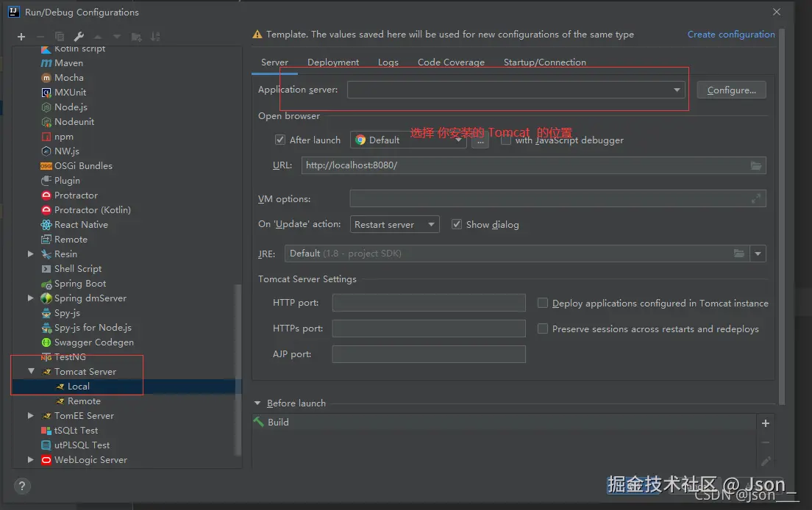This screenshot has height=510, width=812.
Task: Select the npm template
Action: [x=64, y=137]
